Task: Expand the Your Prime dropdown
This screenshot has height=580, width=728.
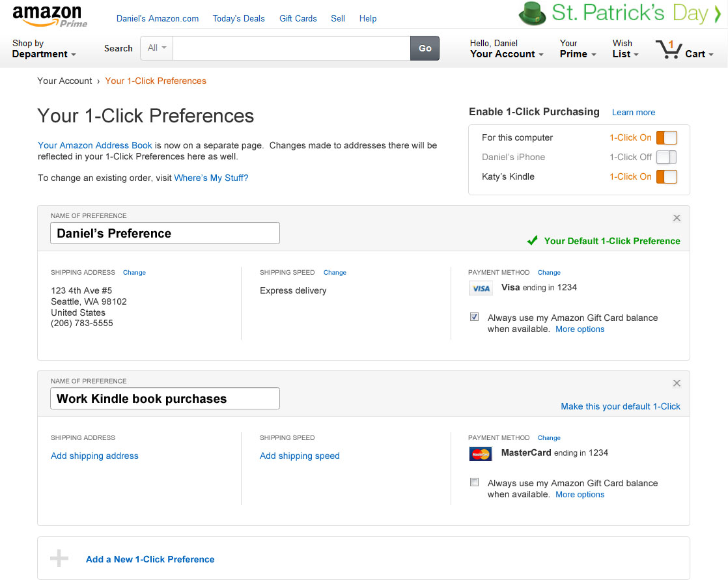Action: point(578,49)
